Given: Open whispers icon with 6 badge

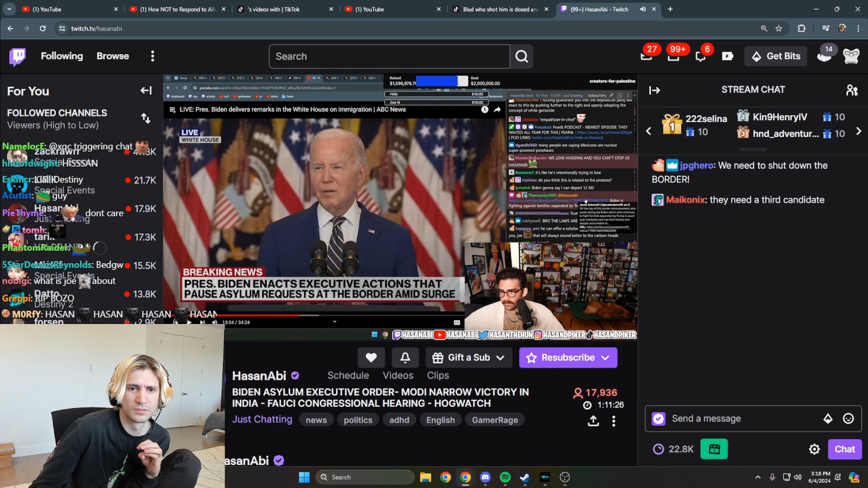Looking at the screenshot, I should [x=701, y=56].
